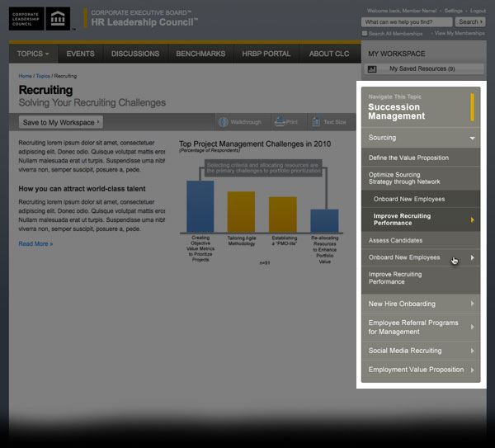Click the Re-allocating Resources blue bar
Image resolution: width=495 pixels, height=448 pixels.
324,221
